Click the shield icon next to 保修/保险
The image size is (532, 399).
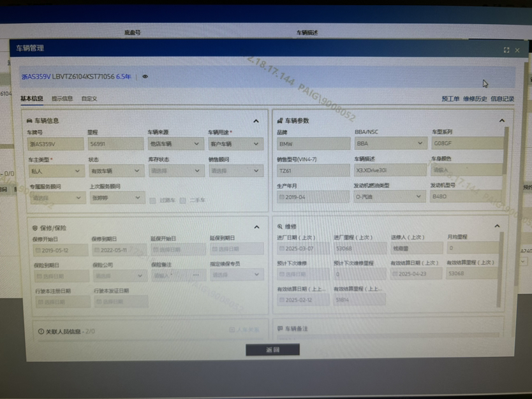34,228
